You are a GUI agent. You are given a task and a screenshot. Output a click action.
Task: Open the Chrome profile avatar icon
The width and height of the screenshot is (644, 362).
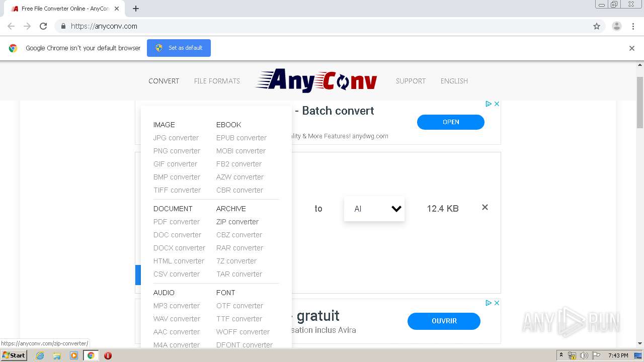click(x=617, y=26)
